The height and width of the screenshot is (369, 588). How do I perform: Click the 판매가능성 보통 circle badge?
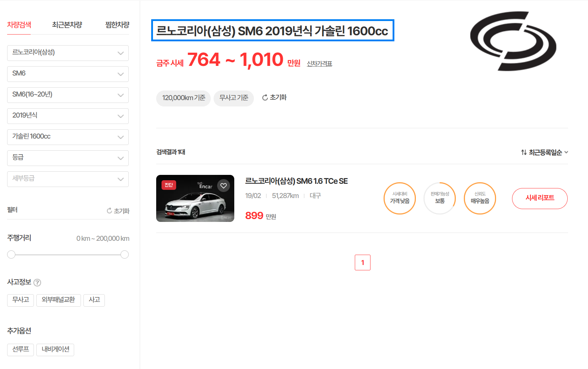[x=440, y=198]
